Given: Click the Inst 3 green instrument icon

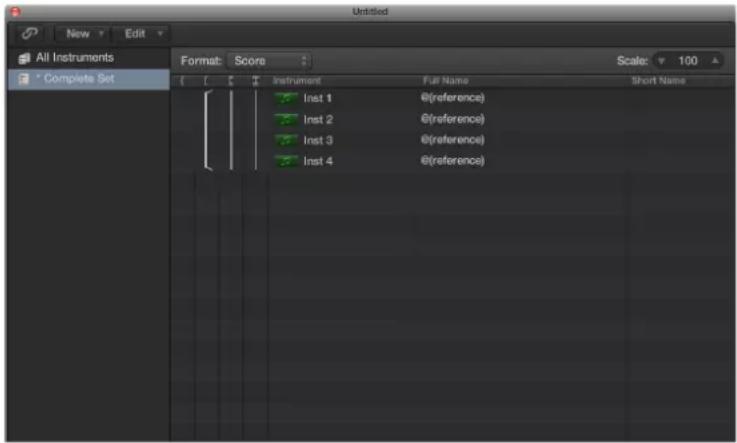Looking at the screenshot, I should coord(286,140).
